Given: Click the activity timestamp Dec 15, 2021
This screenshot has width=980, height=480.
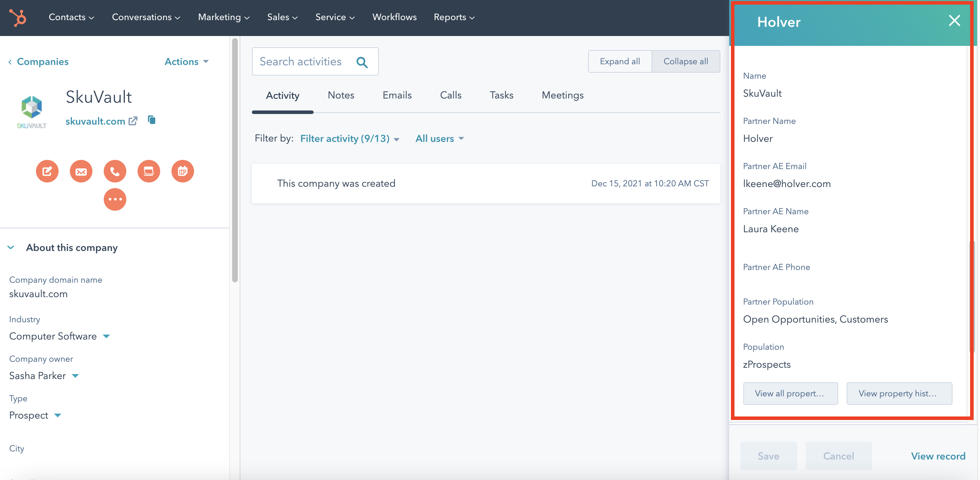Looking at the screenshot, I should (x=650, y=184).
